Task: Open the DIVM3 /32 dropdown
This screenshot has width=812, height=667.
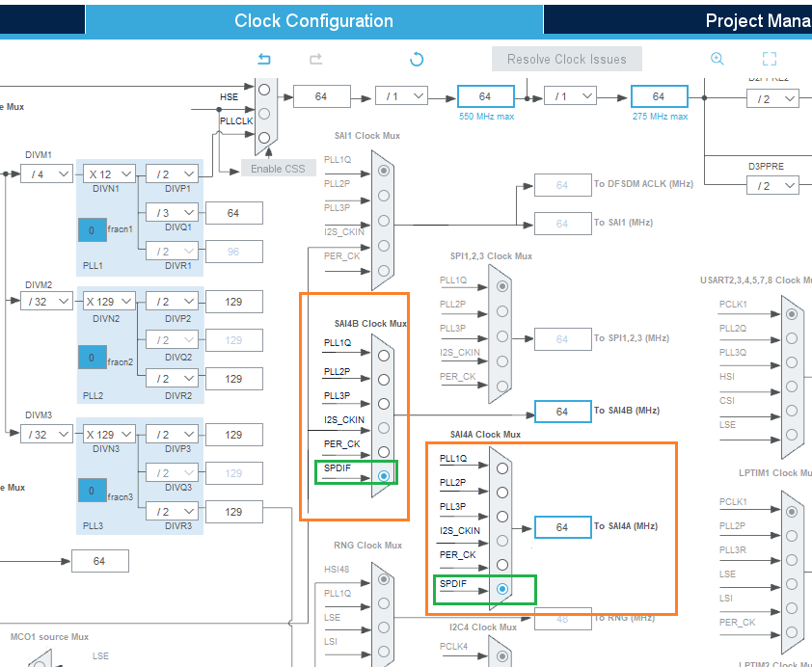Action: point(46,434)
